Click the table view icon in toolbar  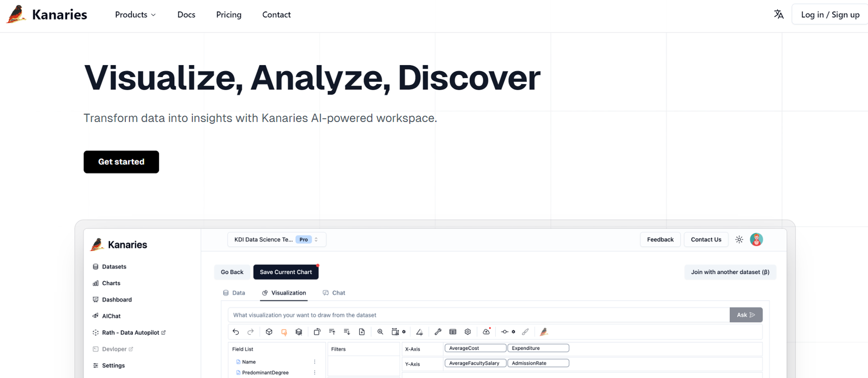click(453, 332)
